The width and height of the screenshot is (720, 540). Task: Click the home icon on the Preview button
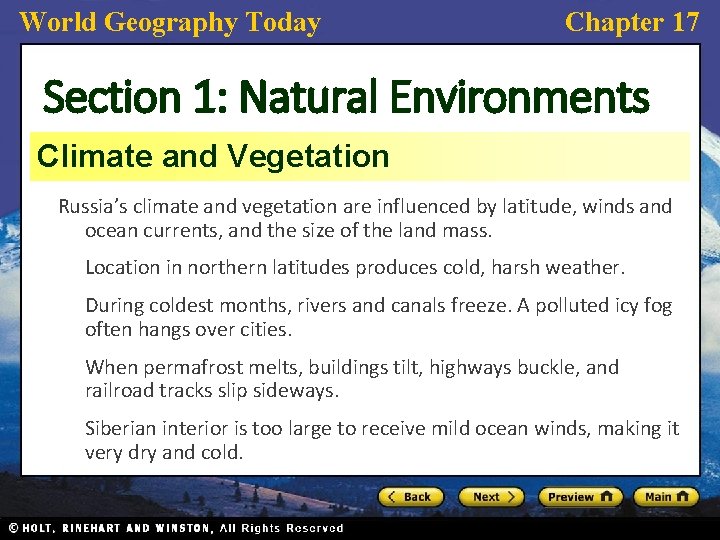pyautogui.click(x=607, y=496)
